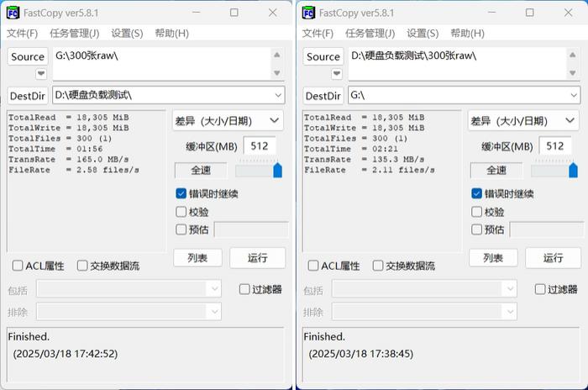Click source field scroll-down arrow in right window
Screen dimensions: 588x390
tap(572, 73)
